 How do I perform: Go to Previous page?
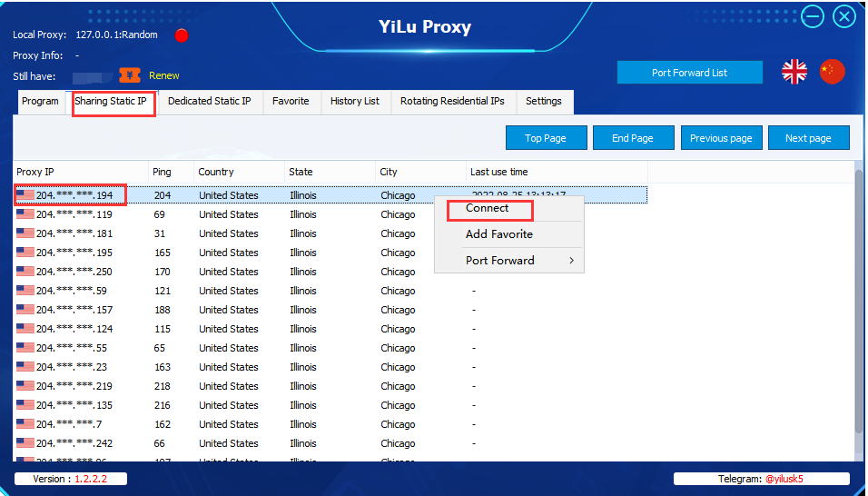point(721,138)
